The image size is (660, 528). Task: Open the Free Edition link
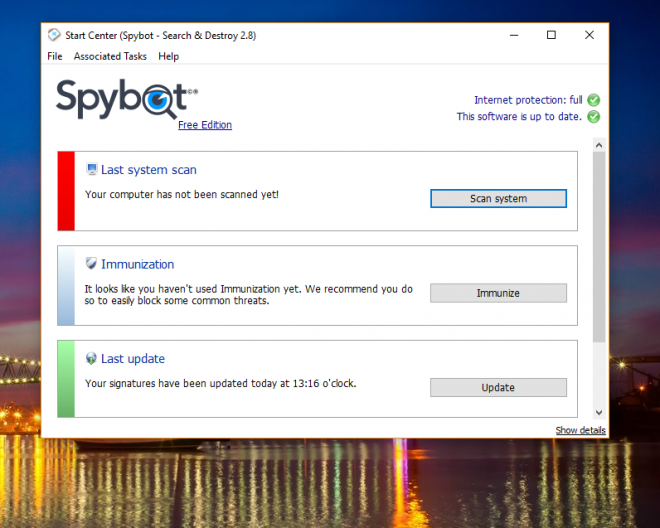[x=205, y=125]
